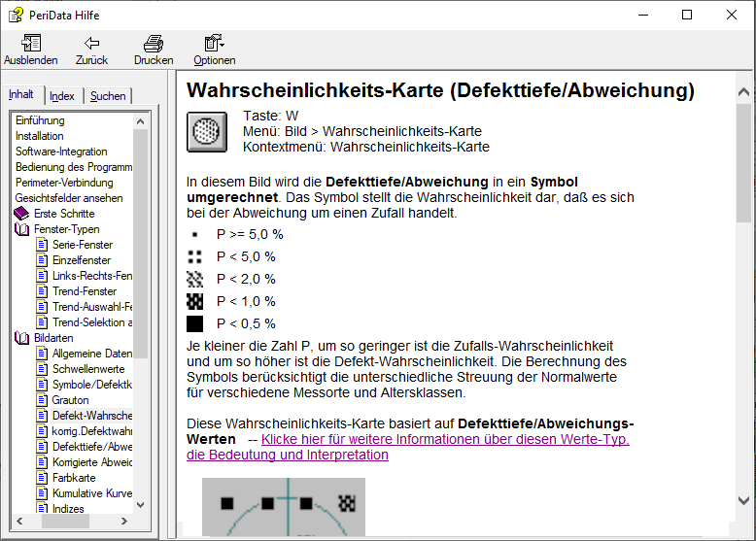Click the page icon beside Farbkarte

tap(42, 478)
